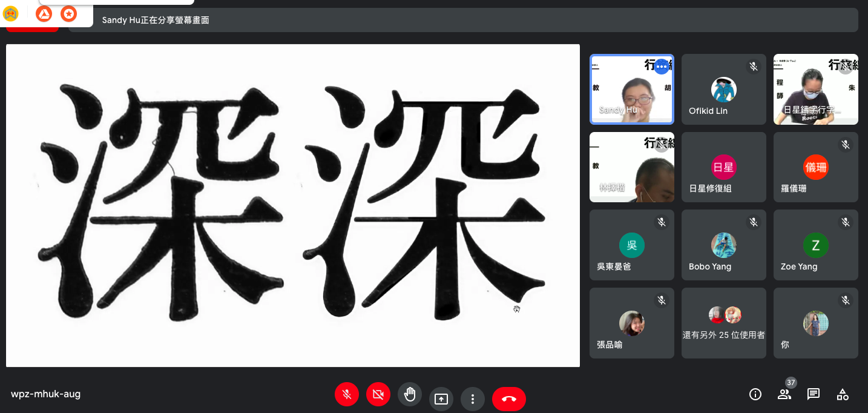
Task: Open the activities panel
Action: point(842,394)
